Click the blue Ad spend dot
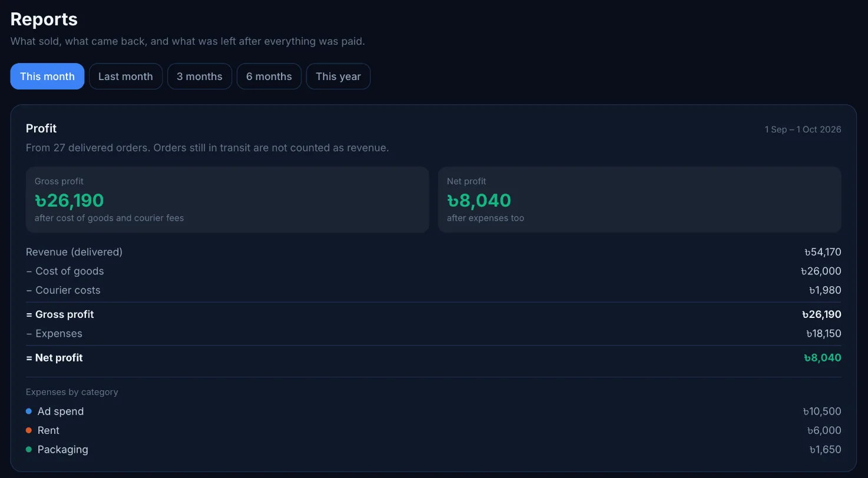This screenshot has width=868, height=478. point(29,411)
